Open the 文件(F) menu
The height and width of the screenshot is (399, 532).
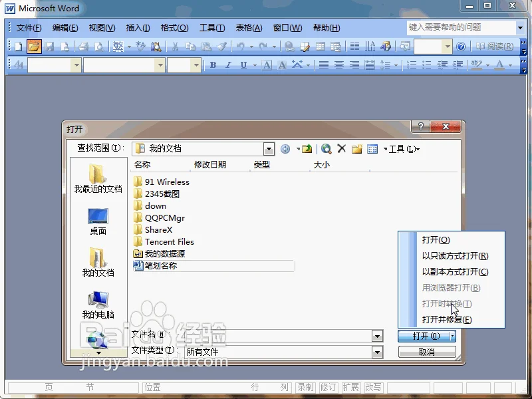[29, 28]
